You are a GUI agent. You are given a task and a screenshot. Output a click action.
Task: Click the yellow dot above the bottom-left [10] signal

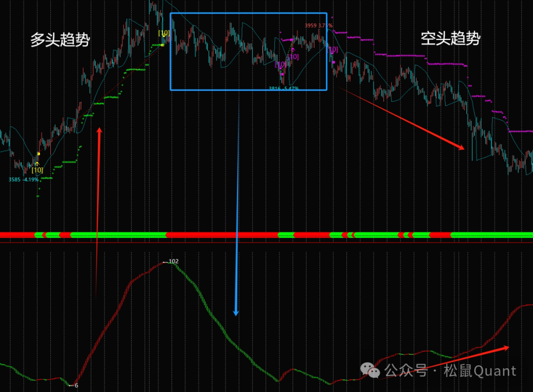coord(38,154)
